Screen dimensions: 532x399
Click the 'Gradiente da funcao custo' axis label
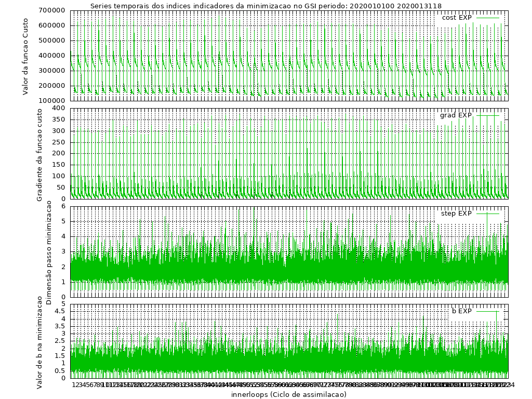(x=40, y=153)
